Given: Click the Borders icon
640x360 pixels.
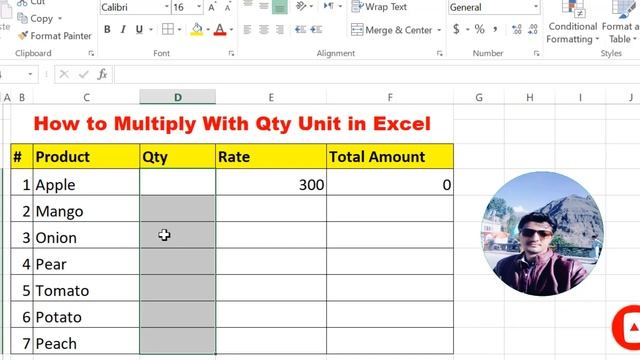Looking at the screenshot, I should click(x=168, y=29).
